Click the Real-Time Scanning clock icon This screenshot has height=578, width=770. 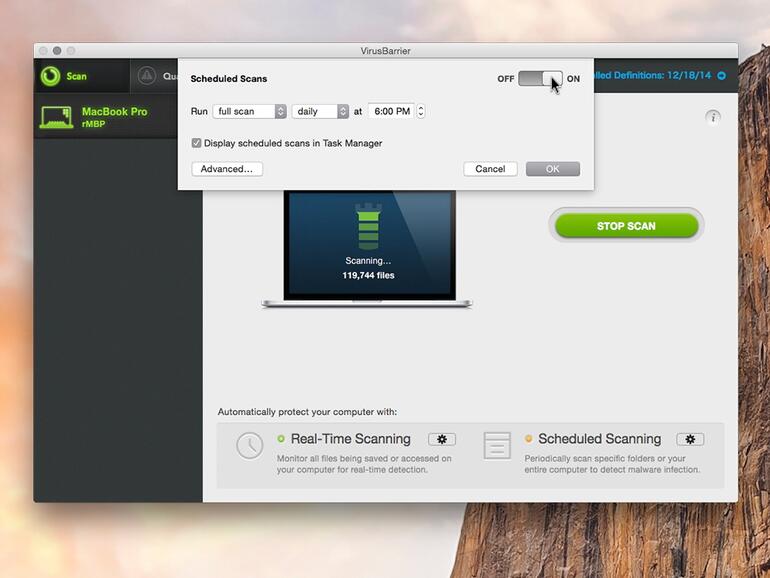tap(249, 445)
